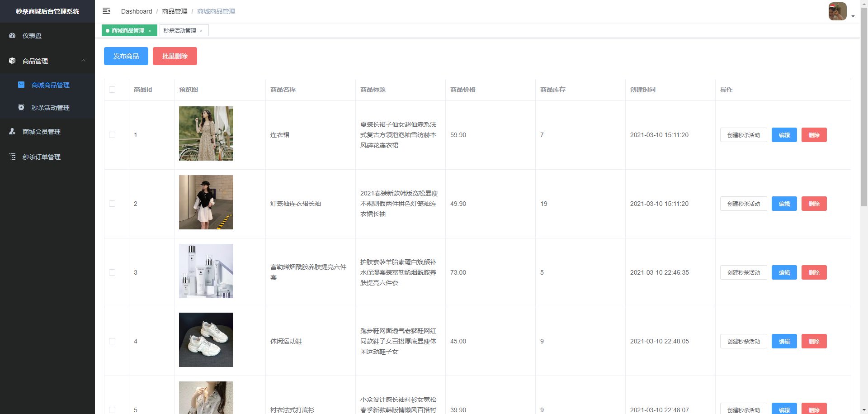Click 编辑 for product id 2

pyautogui.click(x=784, y=204)
